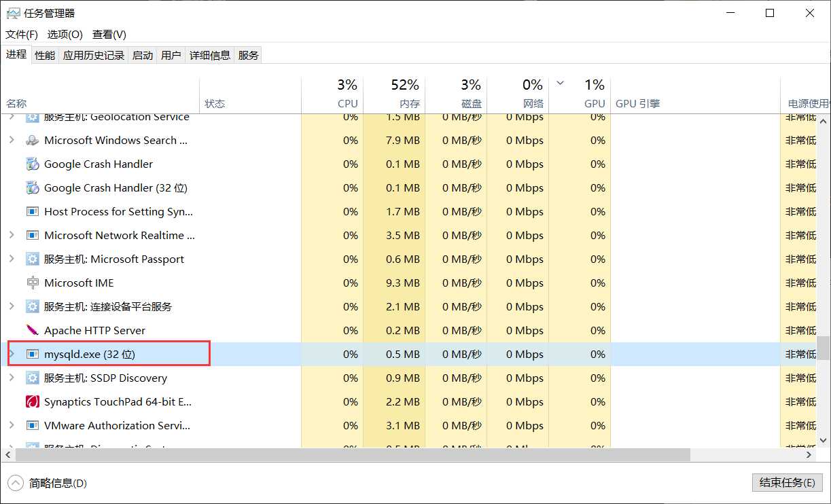
Task: Click the Microsoft Network Realtime icon
Action: pos(32,236)
